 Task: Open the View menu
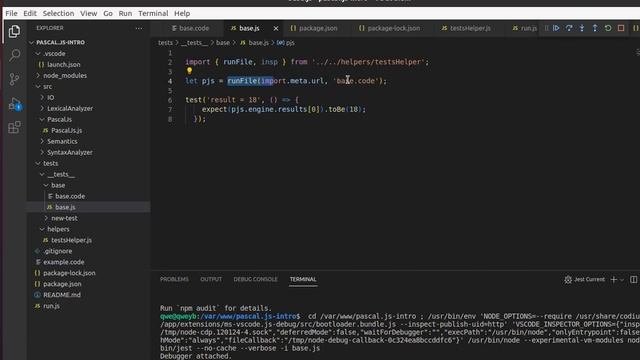89,13
